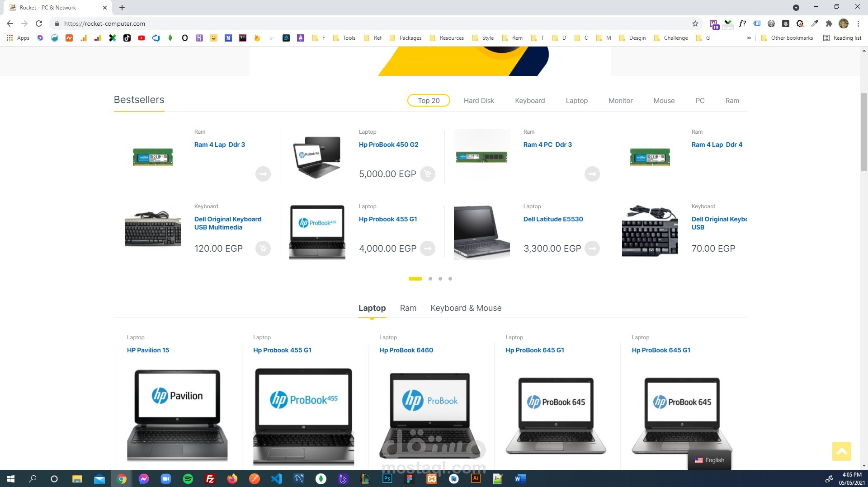Switch bestsellers to Ram category

732,100
